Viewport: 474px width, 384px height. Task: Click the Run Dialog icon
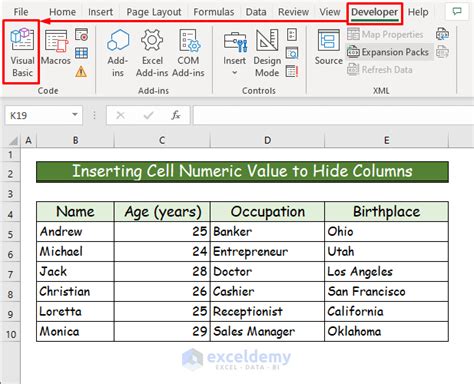click(x=292, y=71)
